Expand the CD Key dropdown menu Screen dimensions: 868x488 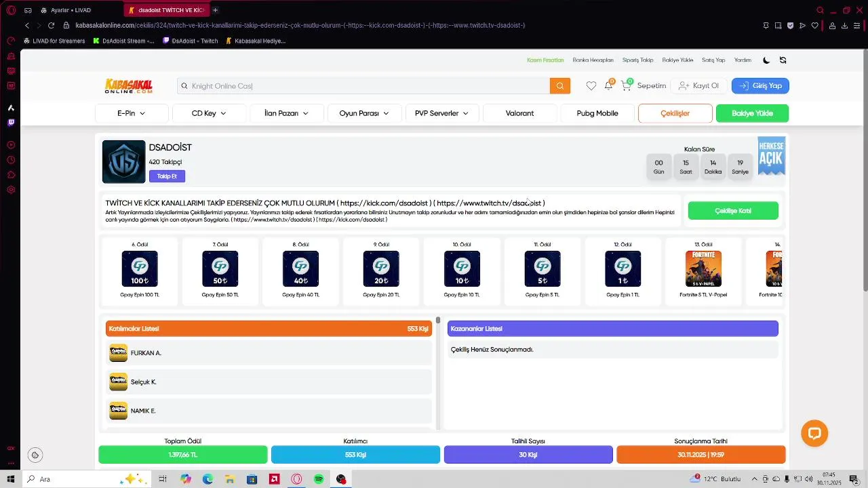click(209, 113)
